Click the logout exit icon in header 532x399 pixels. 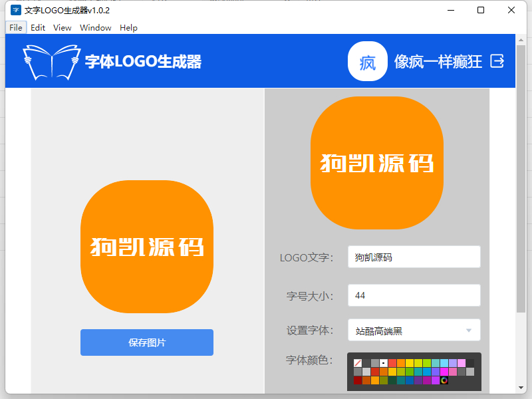tap(497, 61)
